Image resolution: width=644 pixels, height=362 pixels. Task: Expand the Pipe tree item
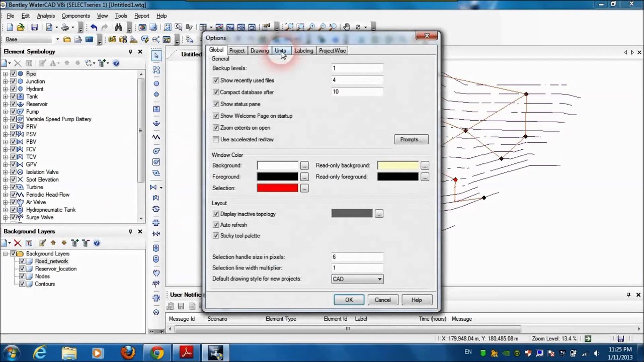tap(6, 74)
